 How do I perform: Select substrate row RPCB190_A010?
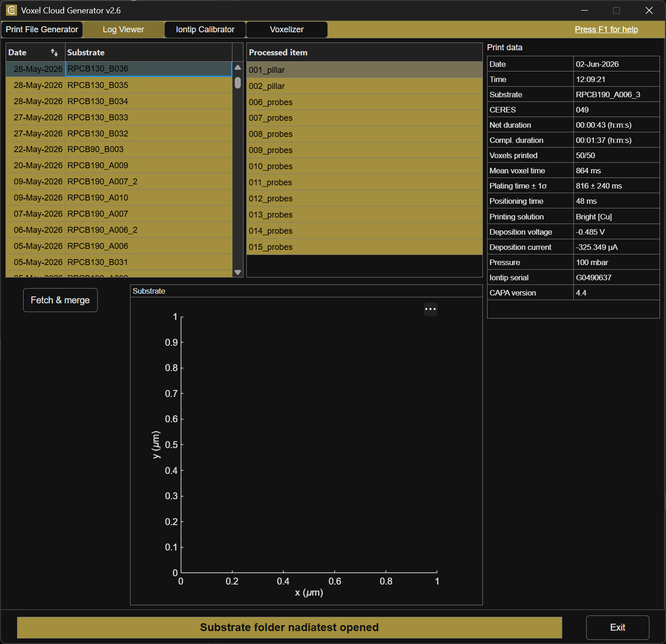pos(119,198)
